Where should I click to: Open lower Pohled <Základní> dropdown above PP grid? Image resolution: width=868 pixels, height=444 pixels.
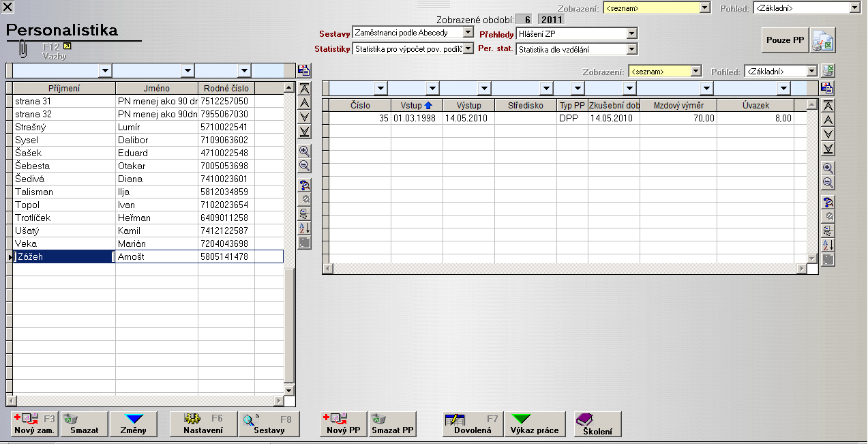[x=811, y=71]
